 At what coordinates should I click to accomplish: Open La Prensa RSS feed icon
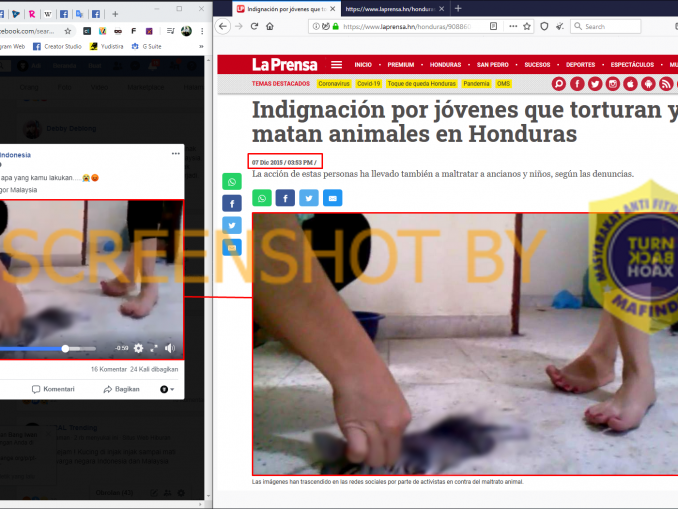666,83
